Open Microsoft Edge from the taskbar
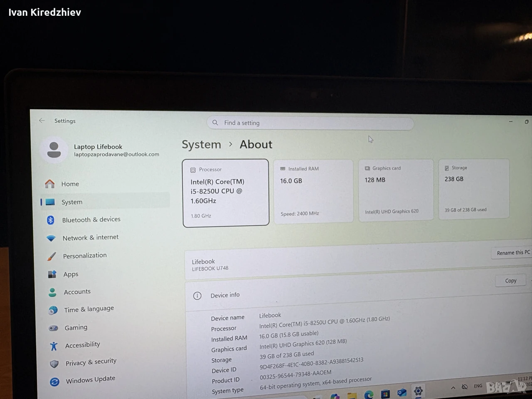The image size is (532, 399). point(369,394)
